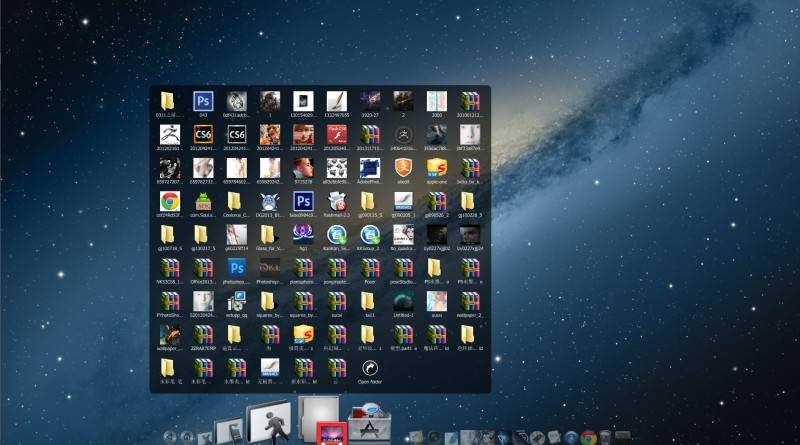Open the setupp_qq installer icon
The image size is (800, 445).
point(236,301)
